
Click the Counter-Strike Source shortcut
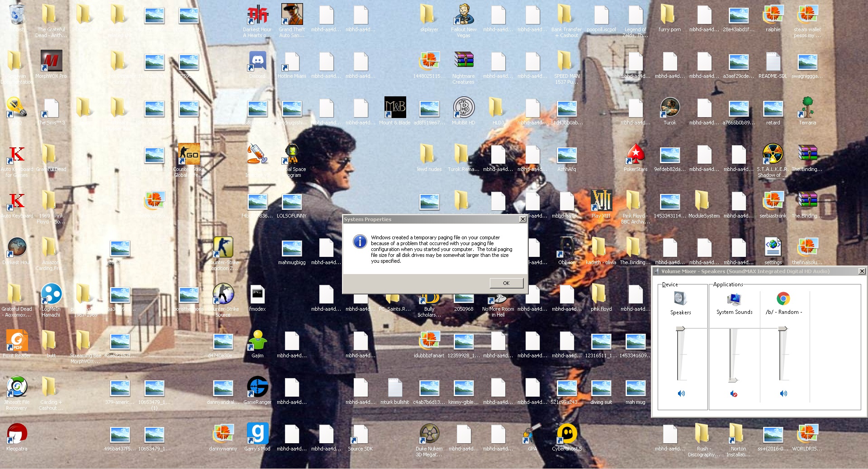click(x=223, y=294)
